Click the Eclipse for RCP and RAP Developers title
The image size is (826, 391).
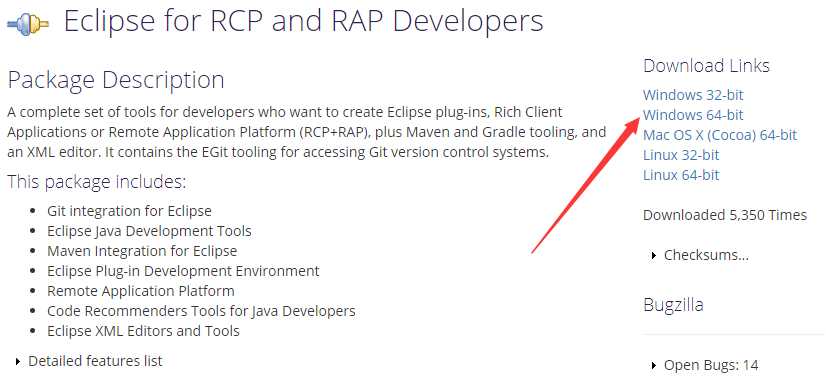303,22
